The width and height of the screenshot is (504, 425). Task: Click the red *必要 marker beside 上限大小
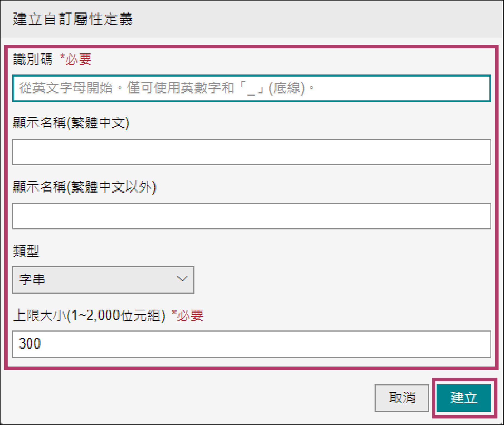click(x=188, y=315)
